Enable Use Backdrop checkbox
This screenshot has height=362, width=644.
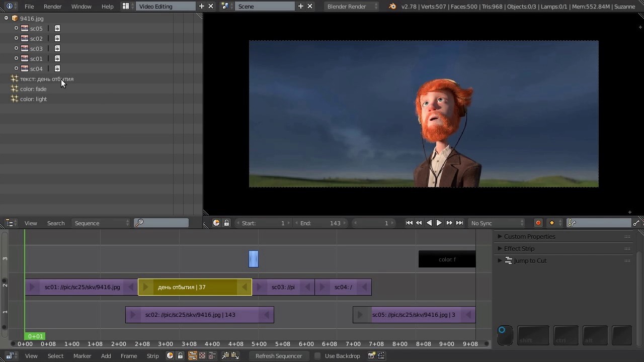pyautogui.click(x=317, y=356)
